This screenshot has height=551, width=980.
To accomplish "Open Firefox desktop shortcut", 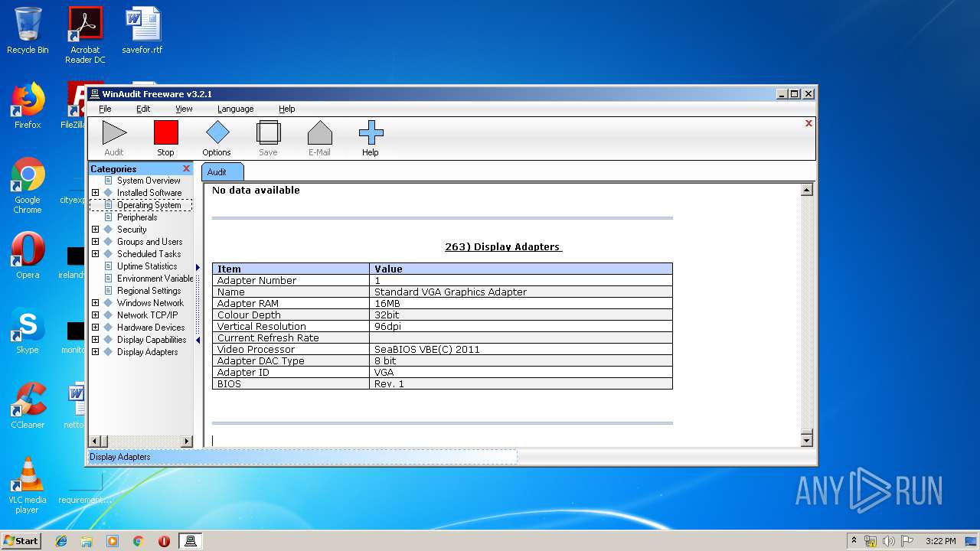I will (28, 106).
